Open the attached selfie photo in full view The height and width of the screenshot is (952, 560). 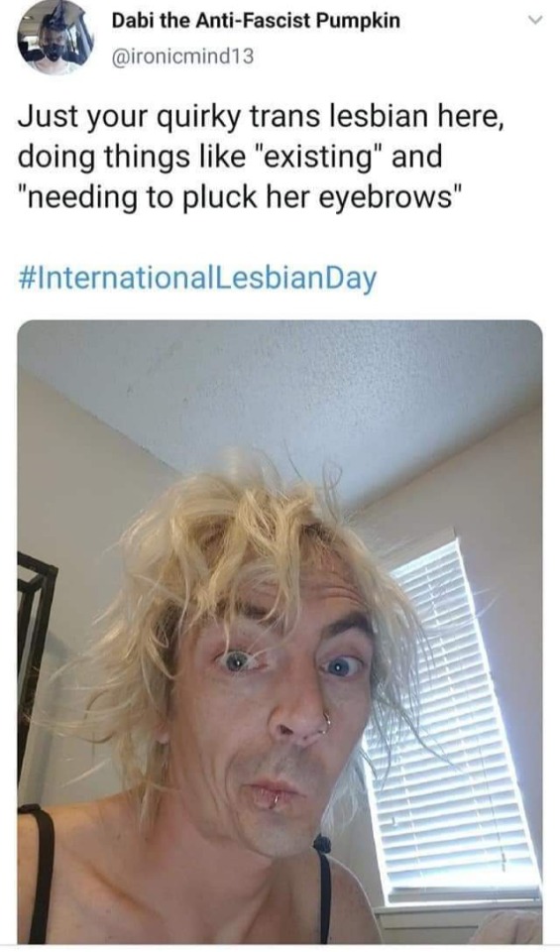coord(280,632)
